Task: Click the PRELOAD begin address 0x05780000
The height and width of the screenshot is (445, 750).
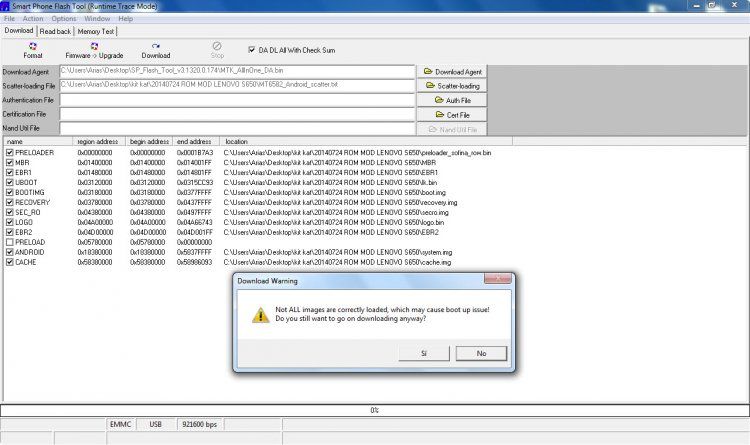Action: click(x=147, y=242)
